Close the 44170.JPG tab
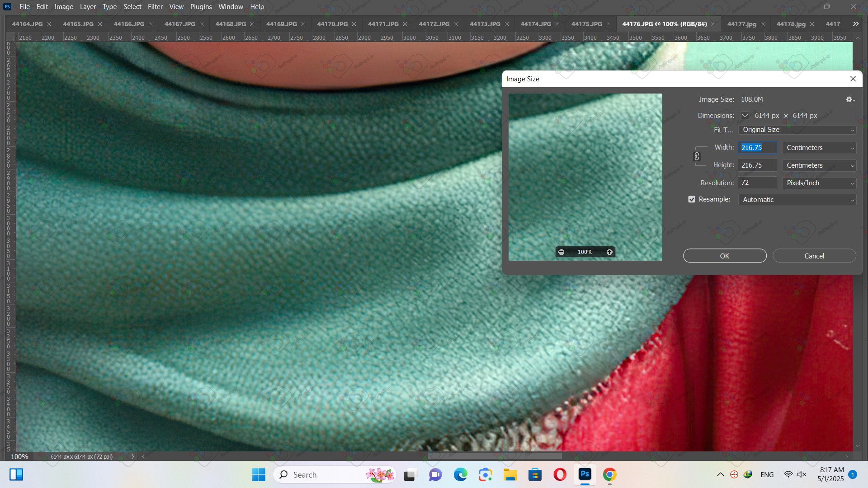Image resolution: width=868 pixels, height=488 pixels. click(354, 24)
